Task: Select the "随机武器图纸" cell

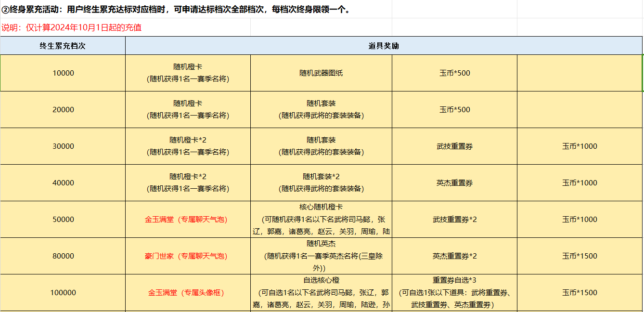Action: 321,73
